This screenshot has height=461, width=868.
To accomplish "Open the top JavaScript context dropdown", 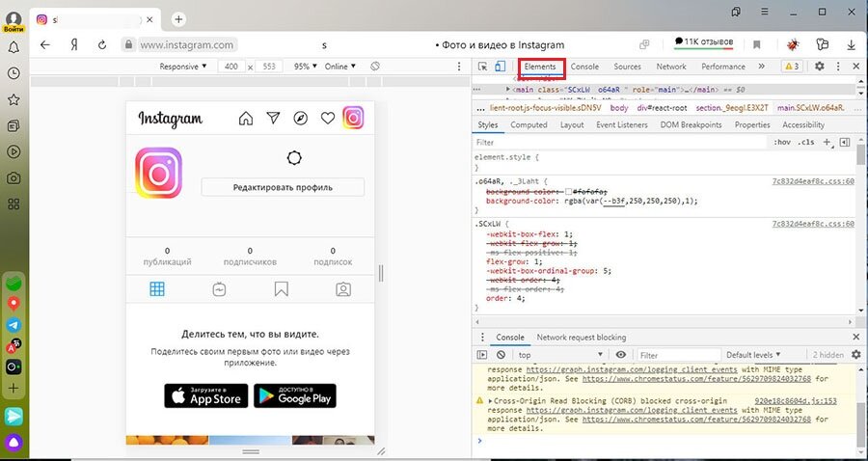I will click(x=560, y=355).
